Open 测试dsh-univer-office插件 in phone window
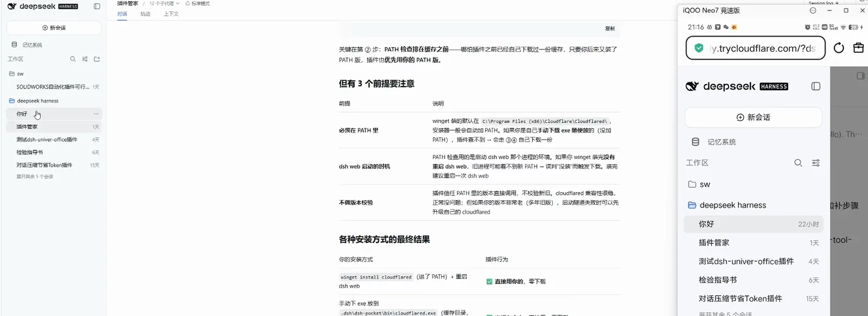Viewport: 868px width, 316px height. coord(754,261)
